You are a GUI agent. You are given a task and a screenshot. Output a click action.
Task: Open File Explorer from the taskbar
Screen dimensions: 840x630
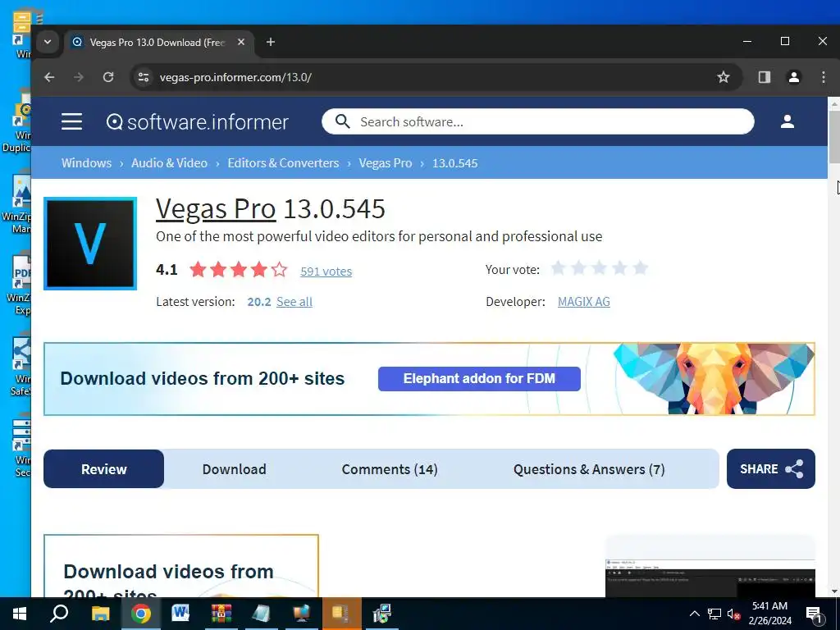[x=100, y=614]
